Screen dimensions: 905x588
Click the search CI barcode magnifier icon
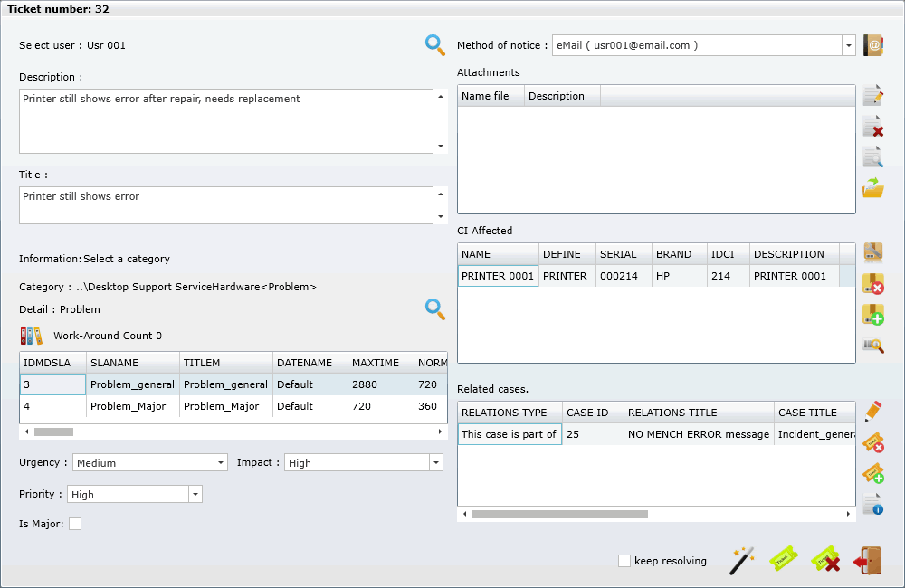pyautogui.click(x=873, y=346)
